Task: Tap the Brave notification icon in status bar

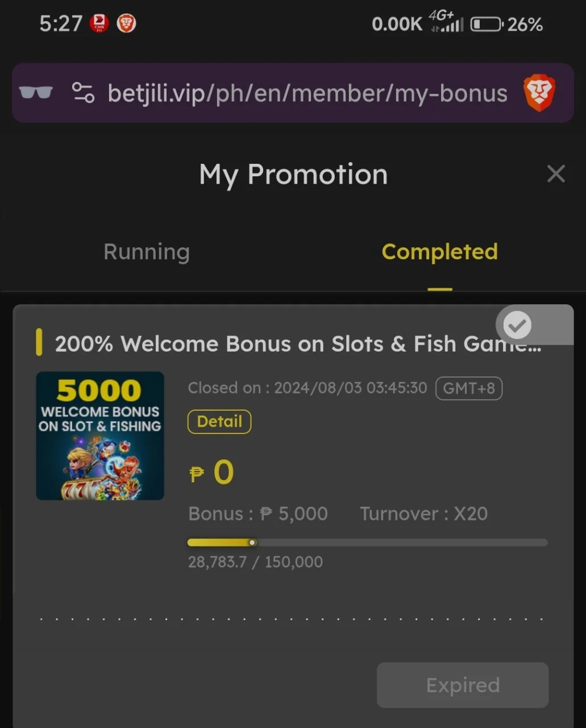Action: click(126, 23)
